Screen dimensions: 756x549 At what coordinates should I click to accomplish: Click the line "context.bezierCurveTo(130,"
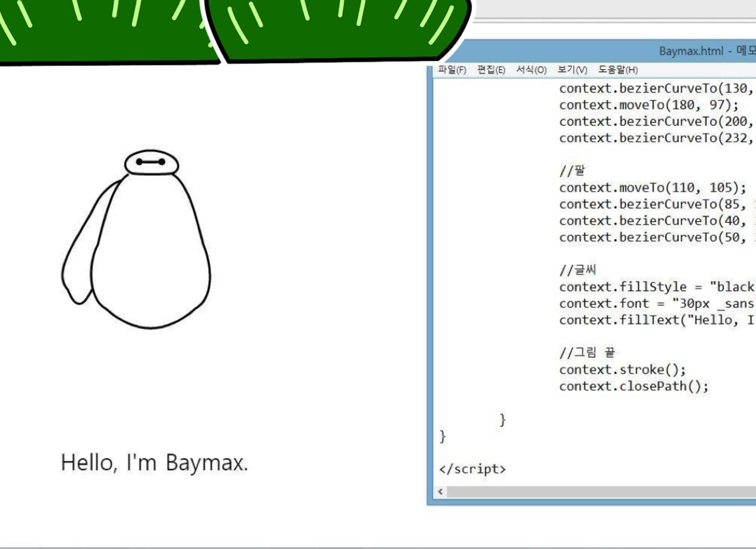[x=656, y=88]
